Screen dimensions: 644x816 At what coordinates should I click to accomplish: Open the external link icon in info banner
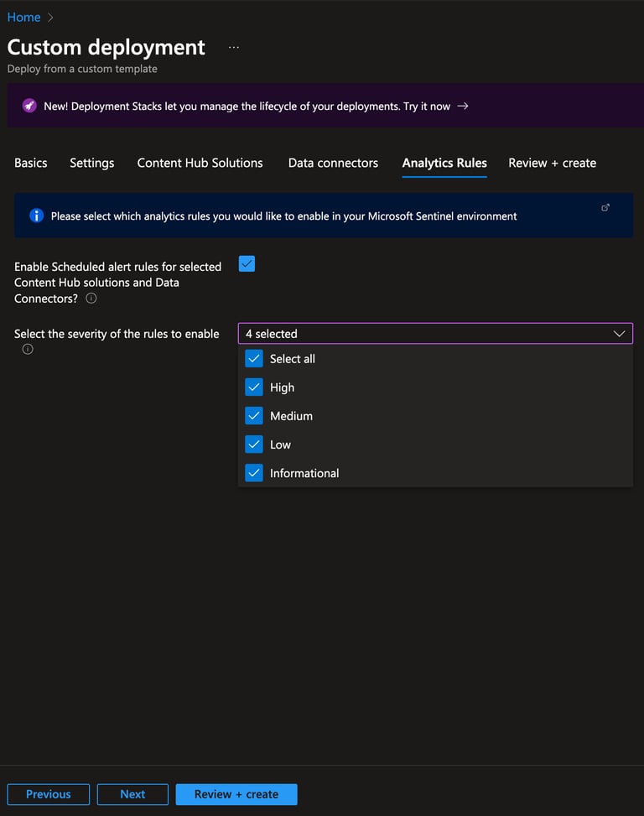[x=605, y=208]
